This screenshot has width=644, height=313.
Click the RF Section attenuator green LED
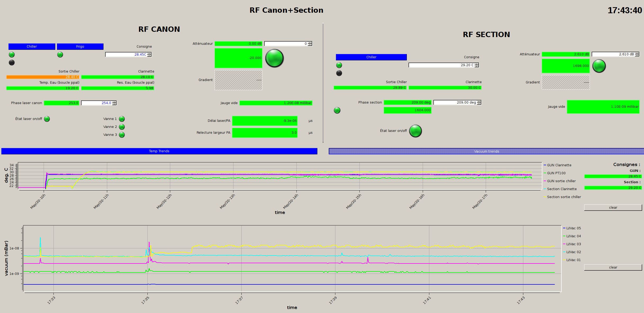[599, 66]
